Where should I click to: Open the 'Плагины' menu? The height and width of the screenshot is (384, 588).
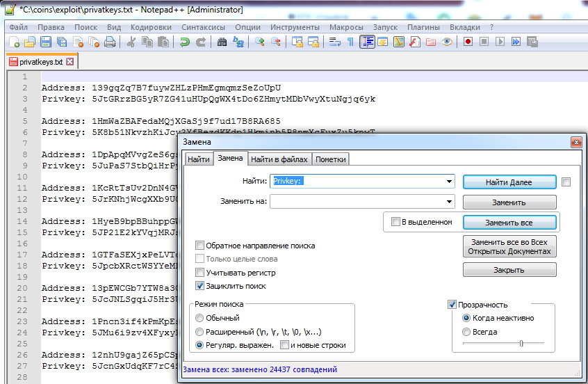coord(423,27)
